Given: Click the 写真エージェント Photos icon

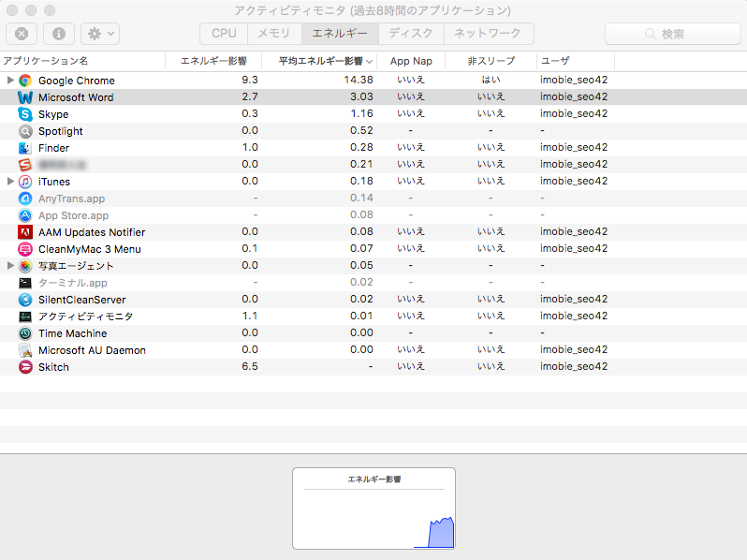Looking at the screenshot, I should tap(25, 266).
